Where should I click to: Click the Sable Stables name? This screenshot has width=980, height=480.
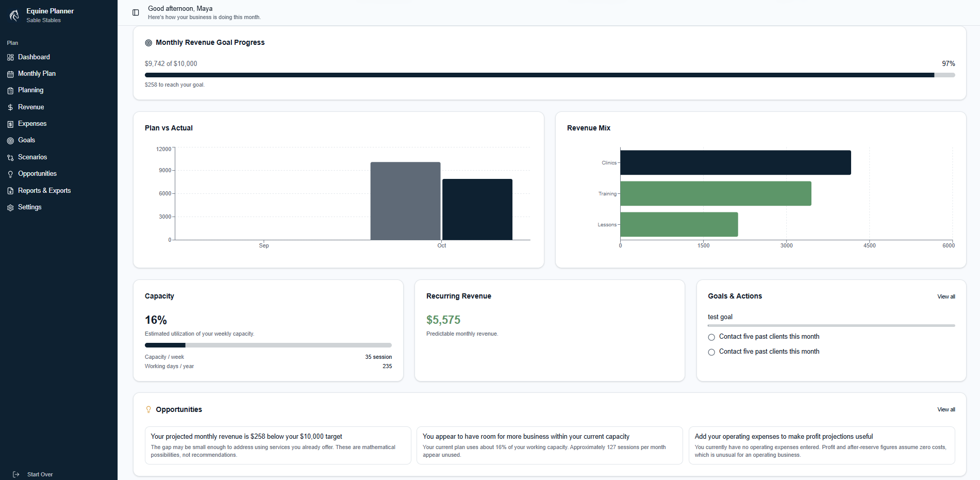coord(43,21)
